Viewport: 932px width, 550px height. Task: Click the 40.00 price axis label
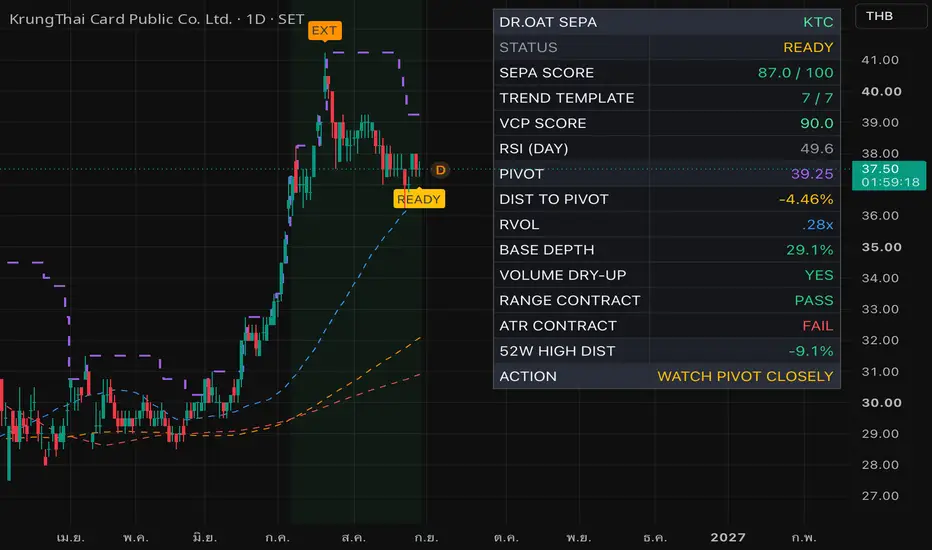tap(881, 92)
